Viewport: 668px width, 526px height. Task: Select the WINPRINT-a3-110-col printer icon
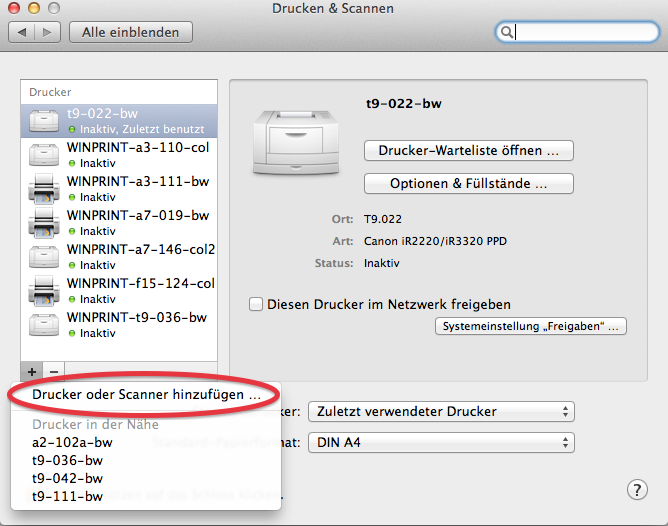click(46, 155)
